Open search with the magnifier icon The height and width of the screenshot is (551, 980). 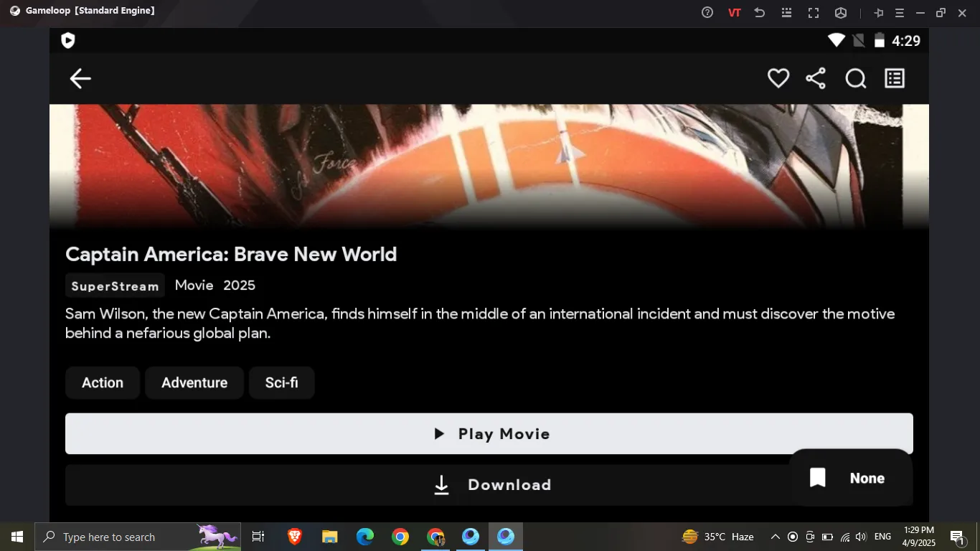click(855, 78)
